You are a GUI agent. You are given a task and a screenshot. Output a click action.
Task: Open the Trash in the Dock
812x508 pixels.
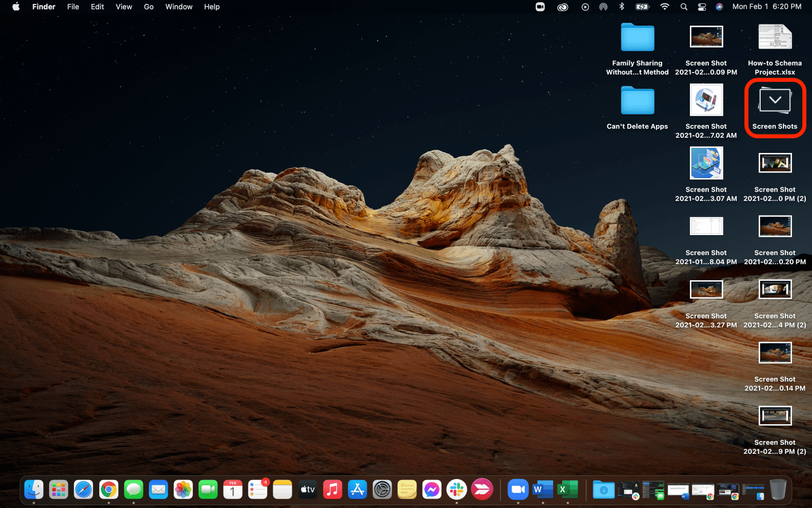tap(777, 490)
